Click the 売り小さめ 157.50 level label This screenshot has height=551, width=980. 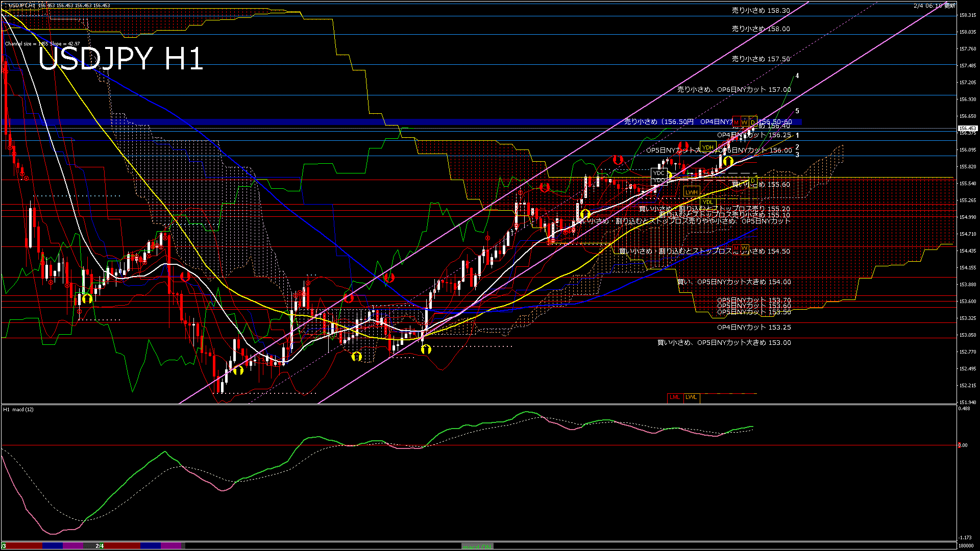(761, 59)
